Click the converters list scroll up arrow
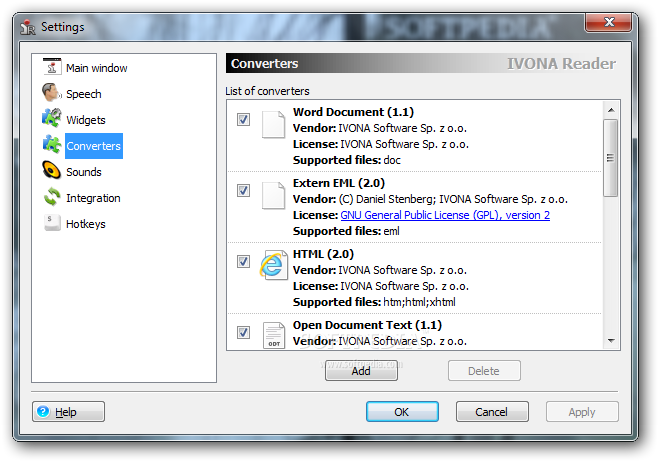 click(611, 110)
